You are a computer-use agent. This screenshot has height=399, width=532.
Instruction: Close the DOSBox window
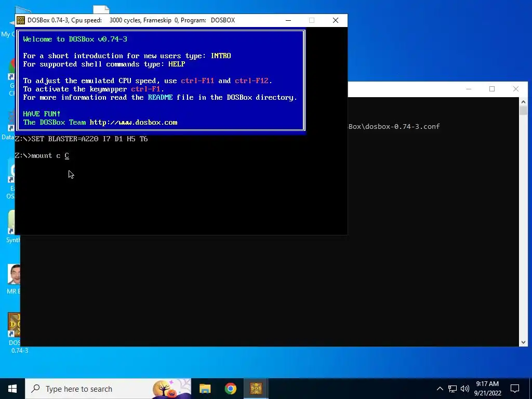[336, 20]
